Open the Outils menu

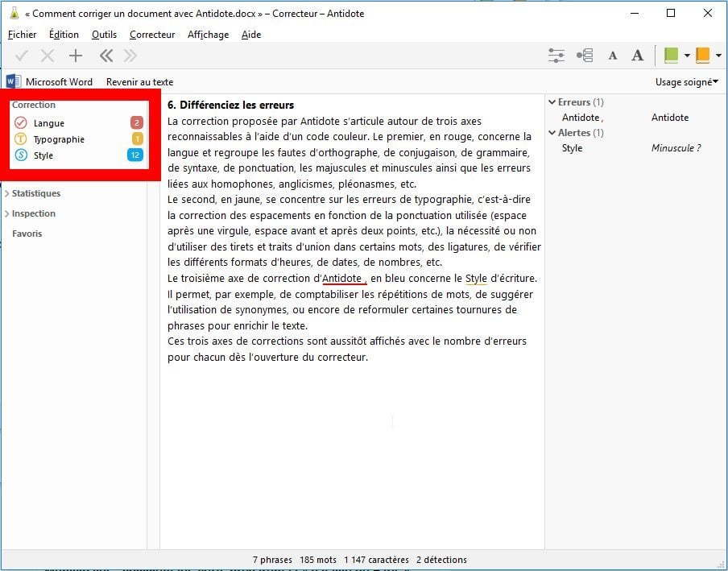click(x=104, y=35)
